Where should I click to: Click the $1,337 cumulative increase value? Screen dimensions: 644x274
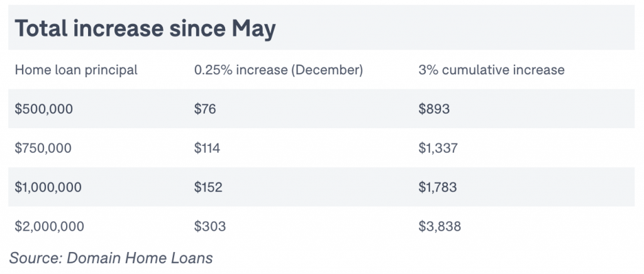coord(438,148)
